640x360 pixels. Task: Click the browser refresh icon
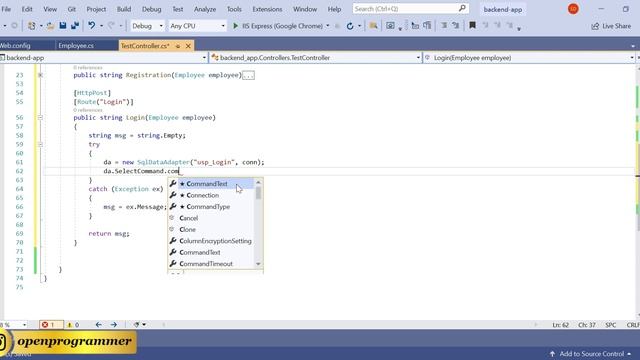point(350,26)
